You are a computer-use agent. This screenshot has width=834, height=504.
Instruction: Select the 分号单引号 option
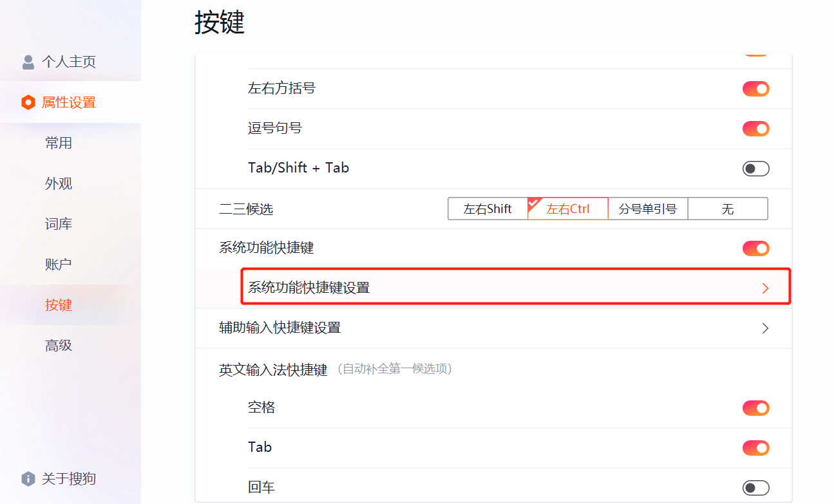click(648, 208)
